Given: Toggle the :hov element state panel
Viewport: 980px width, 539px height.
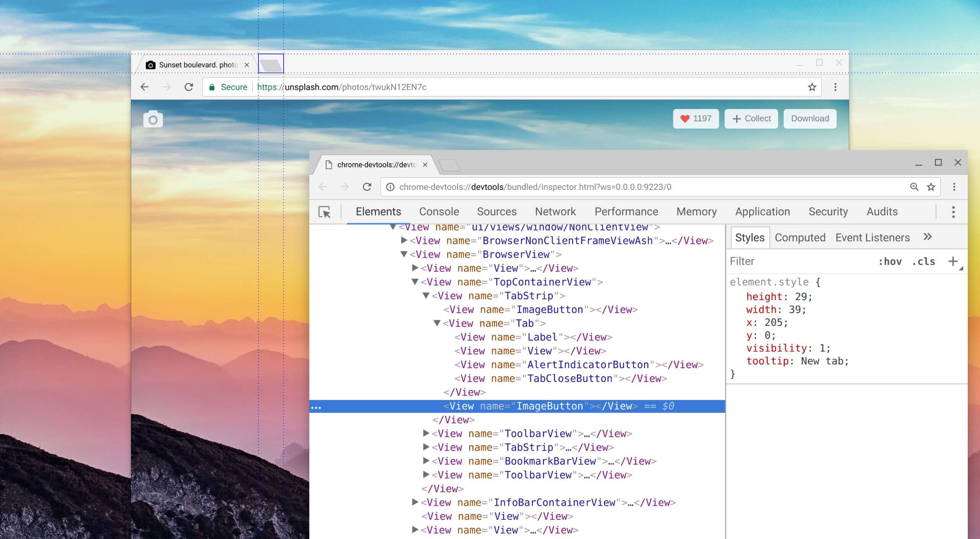Looking at the screenshot, I should point(890,261).
